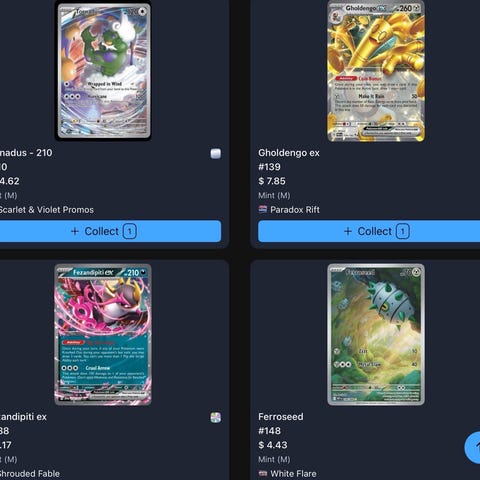This screenshot has width=480, height=480.
Task: Open the Ferroseed card image
Action: pyautogui.click(x=376, y=335)
